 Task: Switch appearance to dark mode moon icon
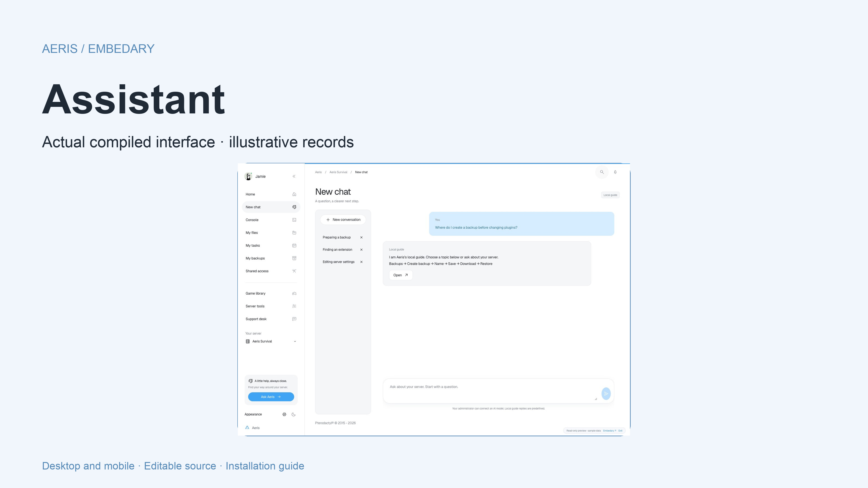tap(293, 415)
